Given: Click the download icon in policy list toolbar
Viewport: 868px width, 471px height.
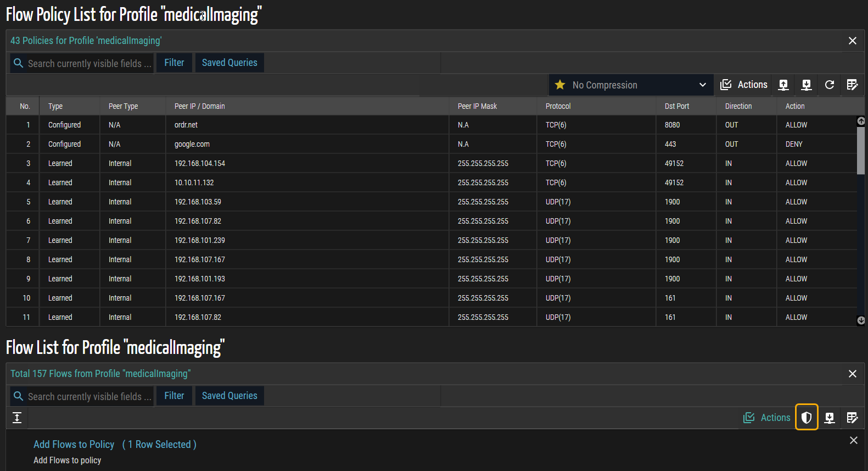Looking at the screenshot, I should coord(807,85).
